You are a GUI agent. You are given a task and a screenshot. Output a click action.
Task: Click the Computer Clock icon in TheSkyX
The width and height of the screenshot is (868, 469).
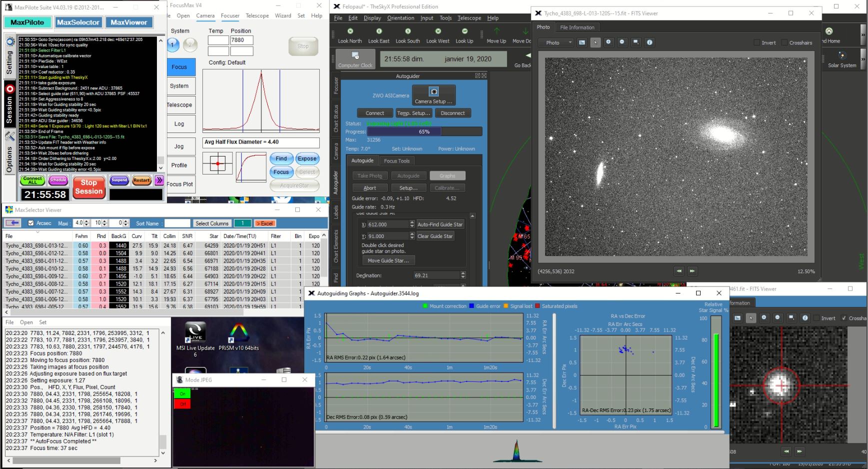[x=355, y=55]
